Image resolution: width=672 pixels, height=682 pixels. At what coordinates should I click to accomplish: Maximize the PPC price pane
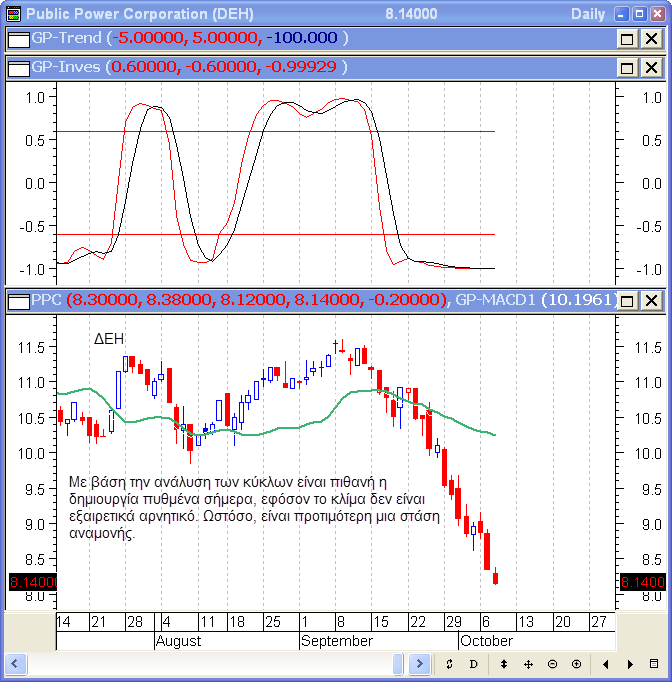(x=628, y=300)
